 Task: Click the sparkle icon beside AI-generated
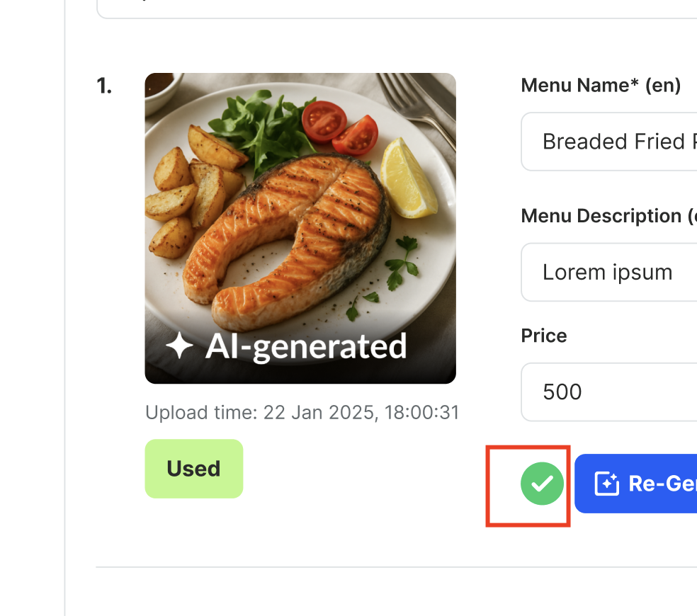(179, 347)
